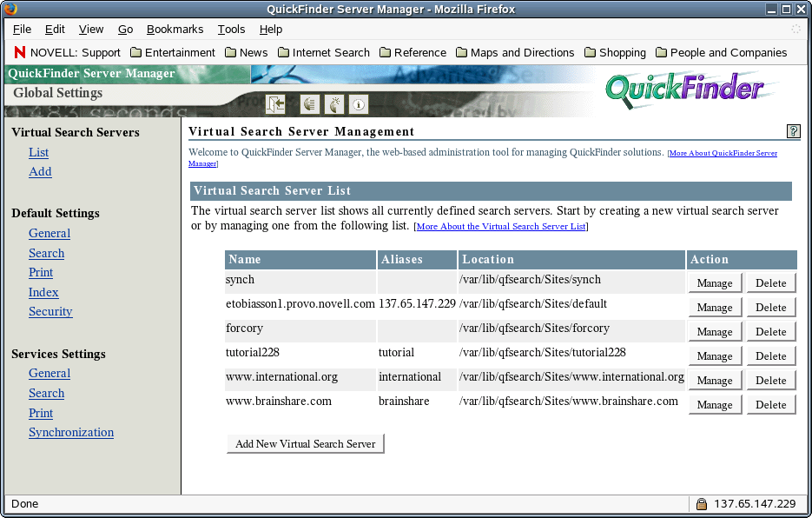The image size is (812, 518).
Task: Open the News bookmarks folder
Action: click(247, 52)
